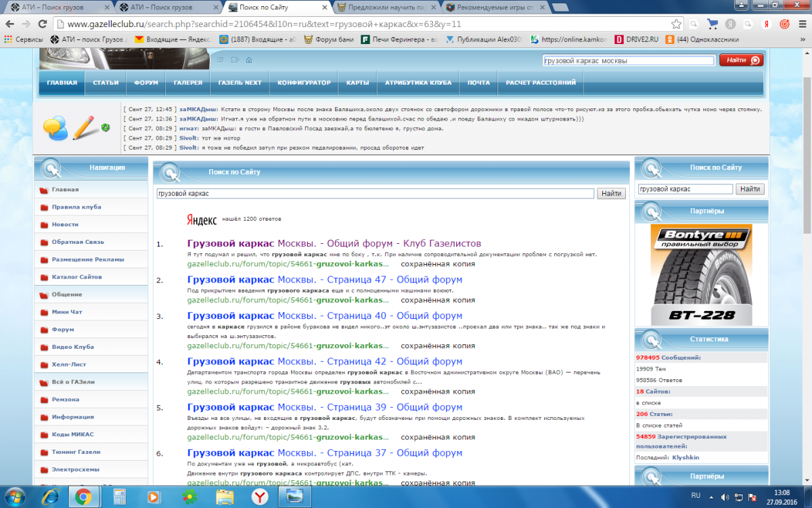812x508 pixels.
Task: Open the media player taskbar icon
Action: pyautogui.click(x=154, y=496)
